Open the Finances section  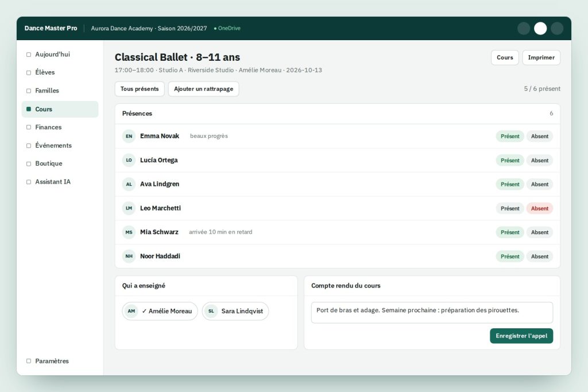(x=60, y=127)
